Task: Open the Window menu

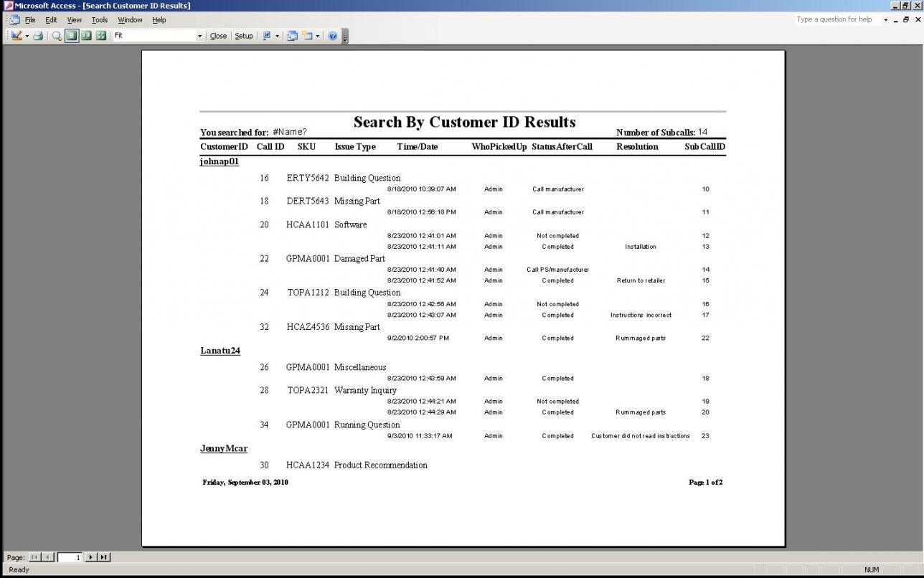Action: click(130, 20)
